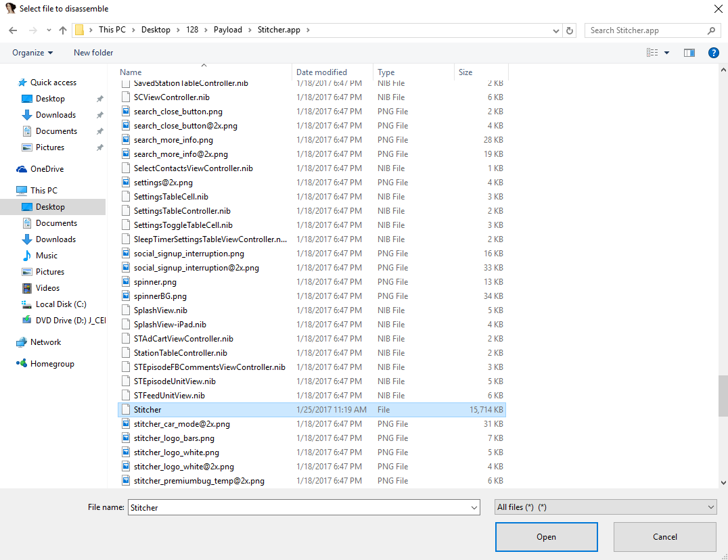
Task: Select the social_signup_interruption.png file icon
Action: pyautogui.click(x=125, y=254)
